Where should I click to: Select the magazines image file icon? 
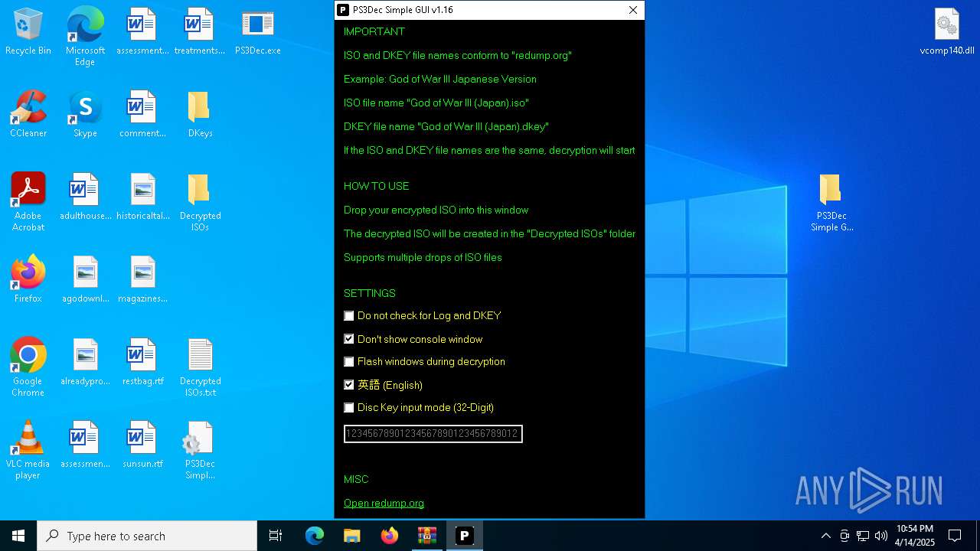142,279
